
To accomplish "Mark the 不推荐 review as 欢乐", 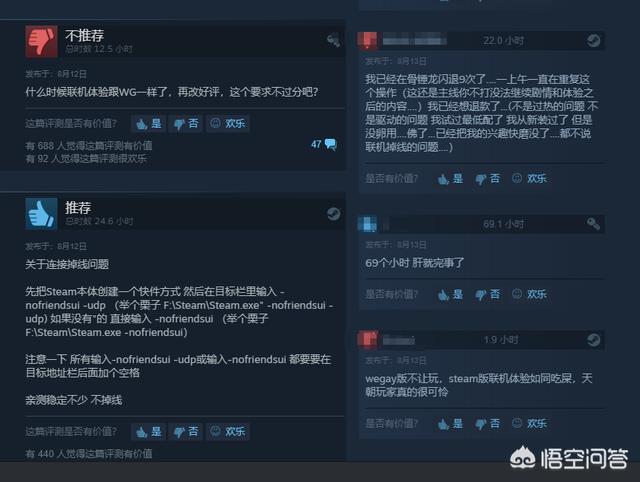I will [228, 123].
